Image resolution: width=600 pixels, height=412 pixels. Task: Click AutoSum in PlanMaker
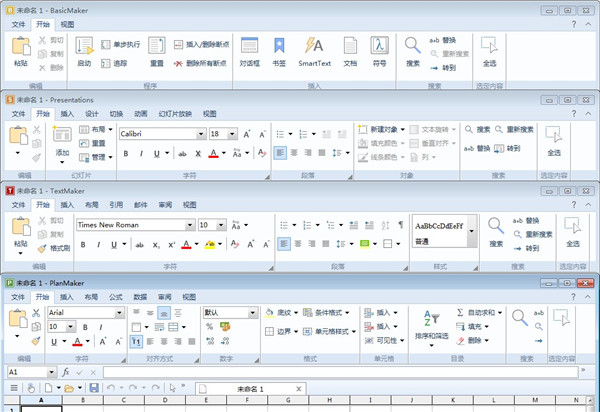click(x=479, y=313)
